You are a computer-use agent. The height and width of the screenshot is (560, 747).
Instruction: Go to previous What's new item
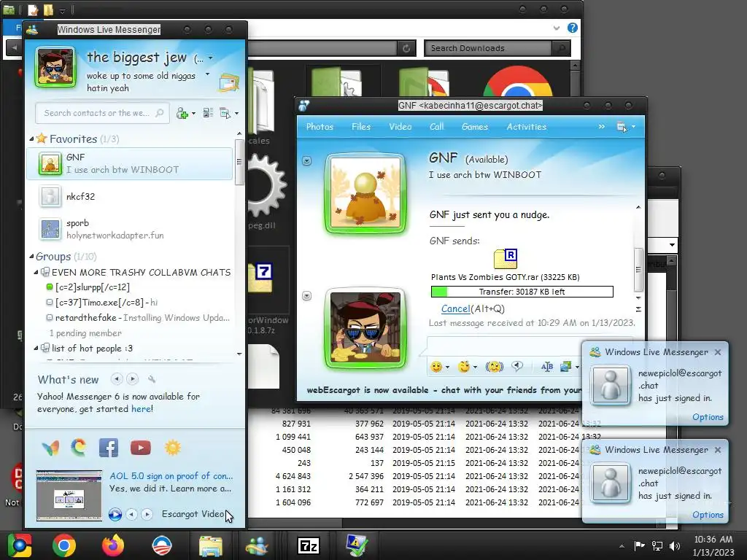pyautogui.click(x=117, y=379)
